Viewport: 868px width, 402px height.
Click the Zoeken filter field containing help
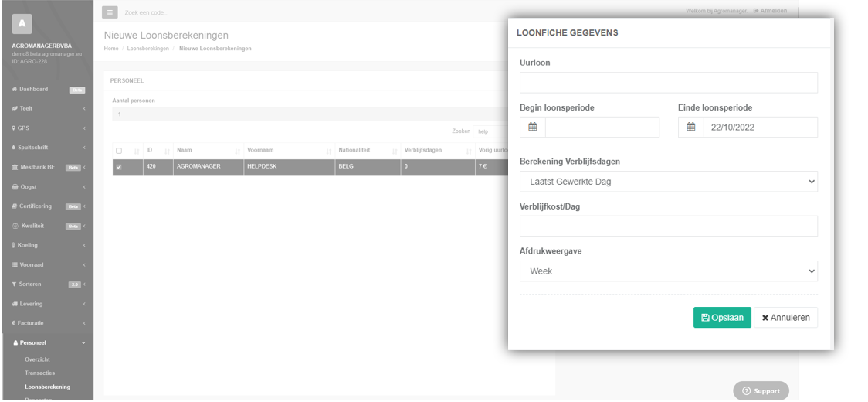tap(490, 131)
